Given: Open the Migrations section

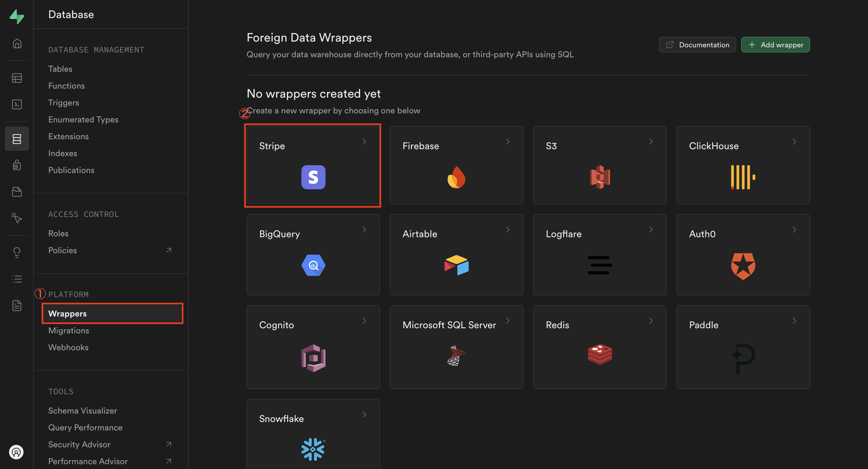Looking at the screenshot, I should (68, 330).
